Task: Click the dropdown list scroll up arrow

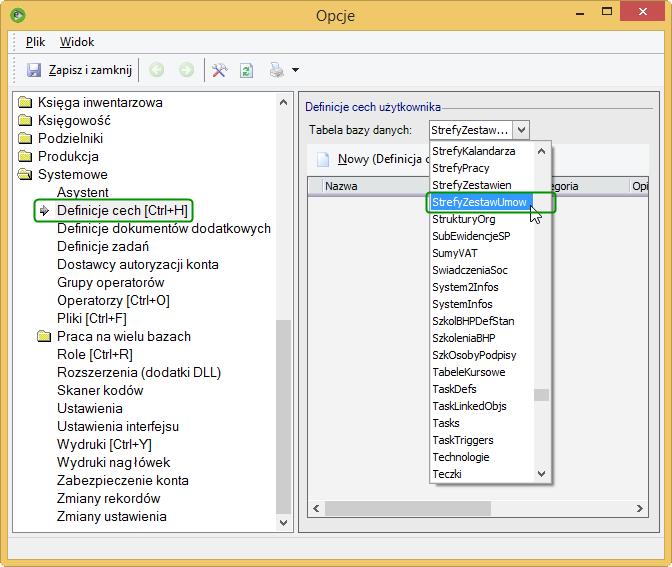Action: [541, 151]
